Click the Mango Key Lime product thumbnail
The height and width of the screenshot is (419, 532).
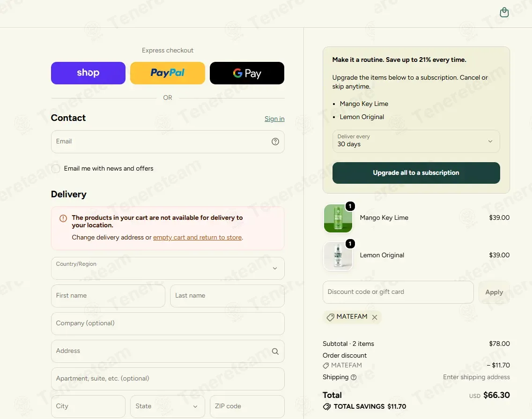click(x=338, y=218)
